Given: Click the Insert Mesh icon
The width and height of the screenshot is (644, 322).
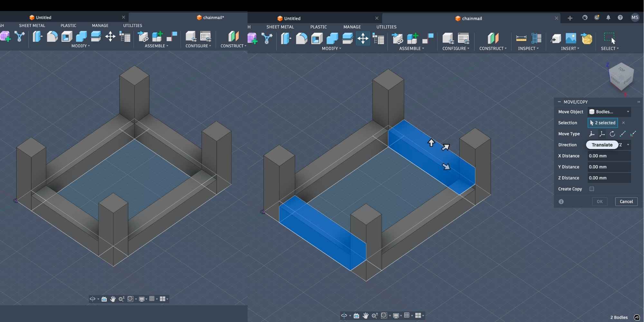Looking at the screenshot, I should (x=587, y=39).
